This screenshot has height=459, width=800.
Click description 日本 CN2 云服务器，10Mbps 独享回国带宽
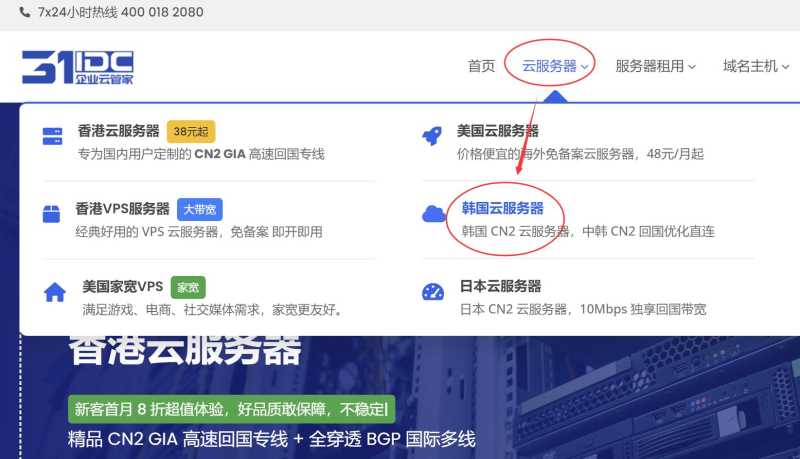point(583,309)
